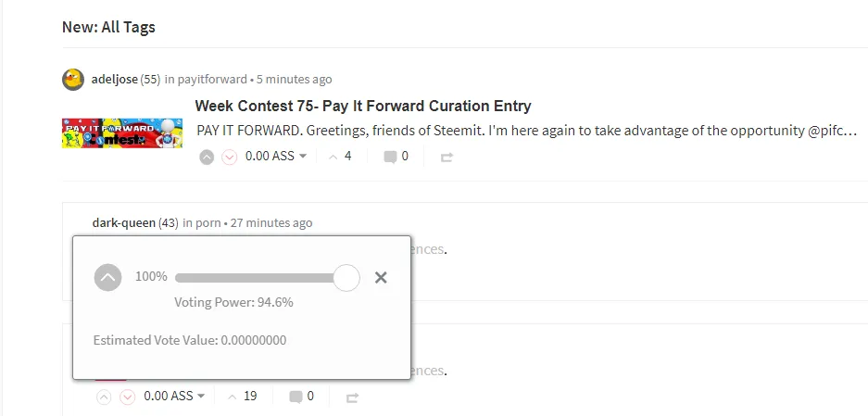The width and height of the screenshot is (868, 416).
Task: Show voters list with 19 votes
Action: click(x=242, y=396)
